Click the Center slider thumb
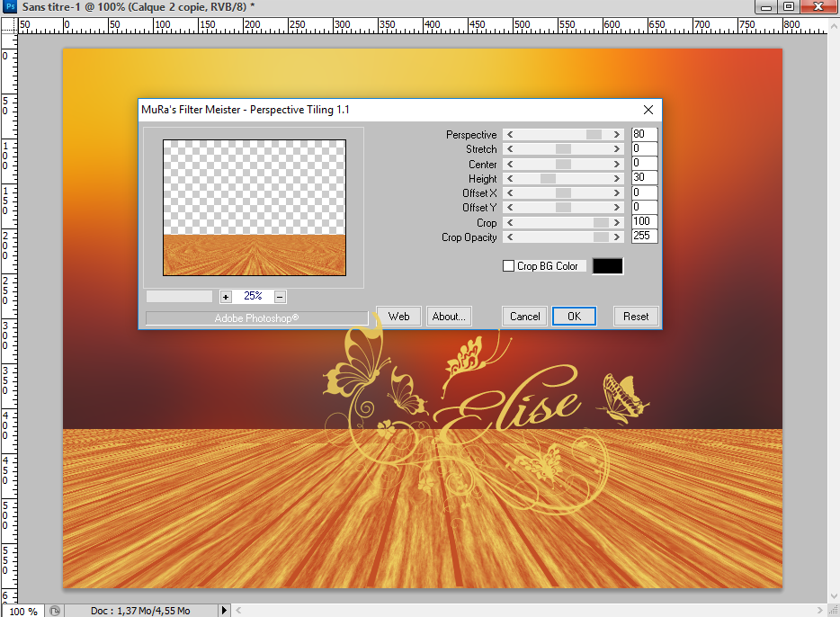The height and width of the screenshot is (617, 840). [563, 165]
